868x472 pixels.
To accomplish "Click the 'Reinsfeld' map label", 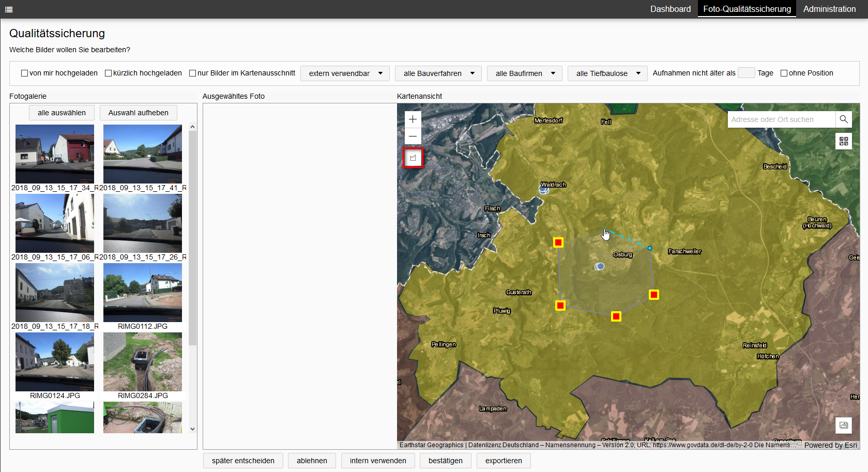I will 755,345.
